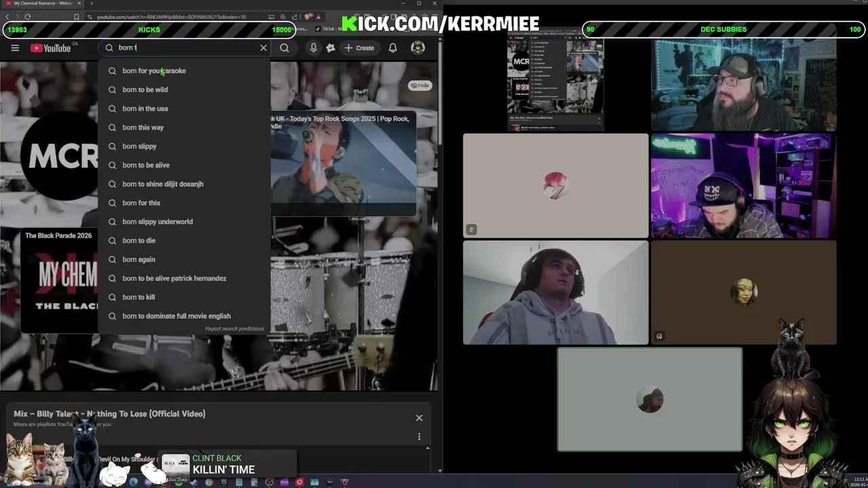Reload the page with the refresh icon
This screenshot has height=488, width=868.
point(28,17)
